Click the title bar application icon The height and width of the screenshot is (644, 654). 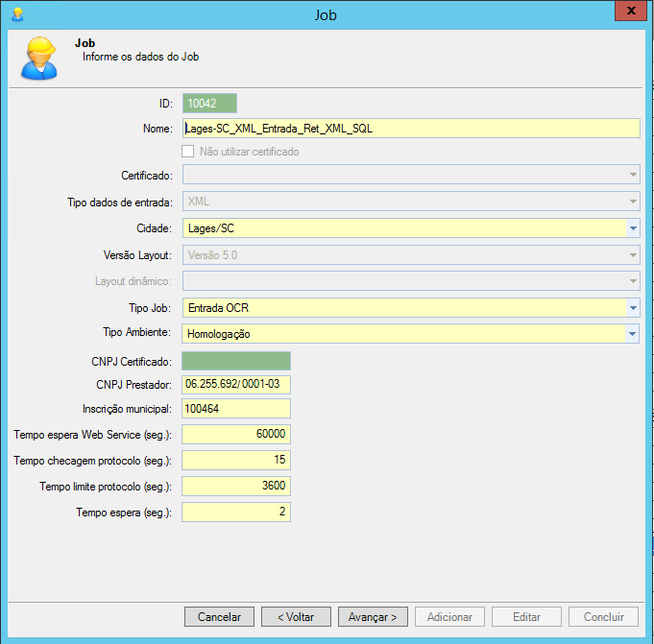(x=17, y=14)
